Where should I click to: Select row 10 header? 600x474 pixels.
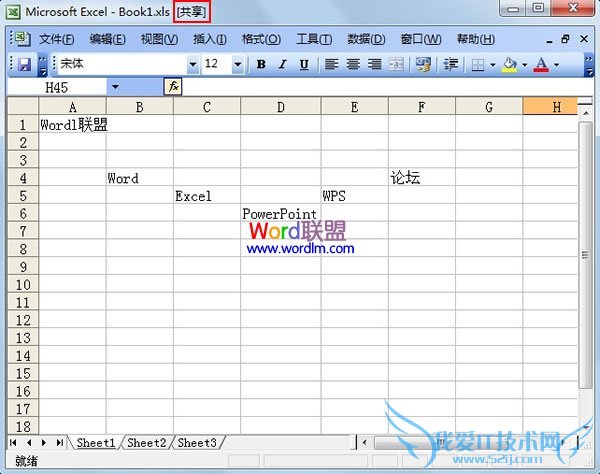click(x=23, y=285)
